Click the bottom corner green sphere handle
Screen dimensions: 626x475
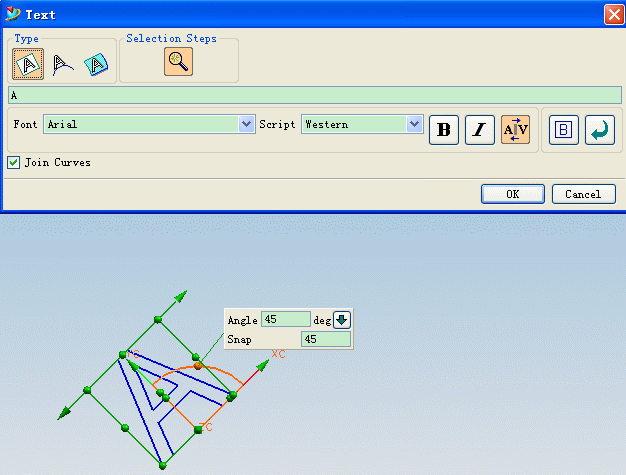pyautogui.click(x=162, y=465)
